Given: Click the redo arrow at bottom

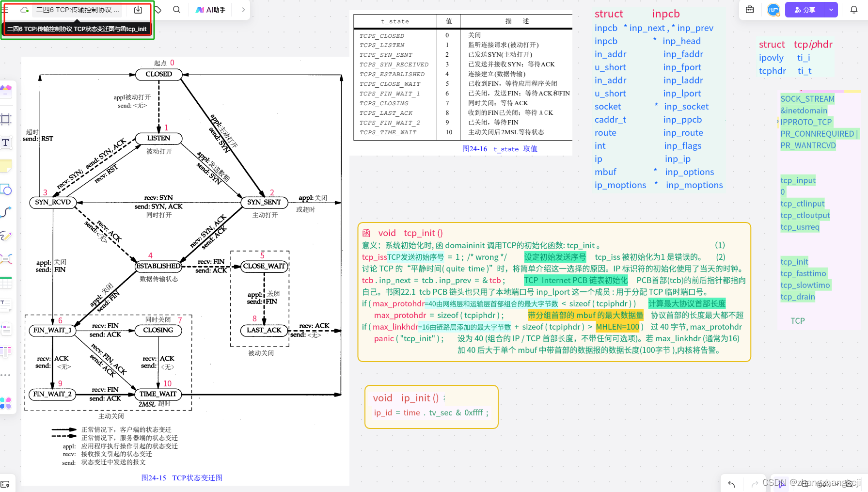Looking at the screenshot, I should (x=755, y=484).
